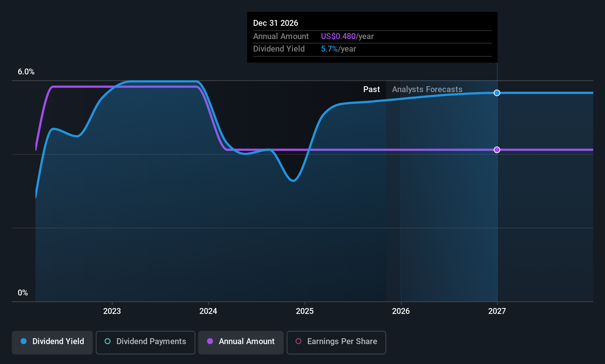Viewport: 605px width, 364px height.
Task: Click the 2024 x-axis label
Action: point(208,311)
